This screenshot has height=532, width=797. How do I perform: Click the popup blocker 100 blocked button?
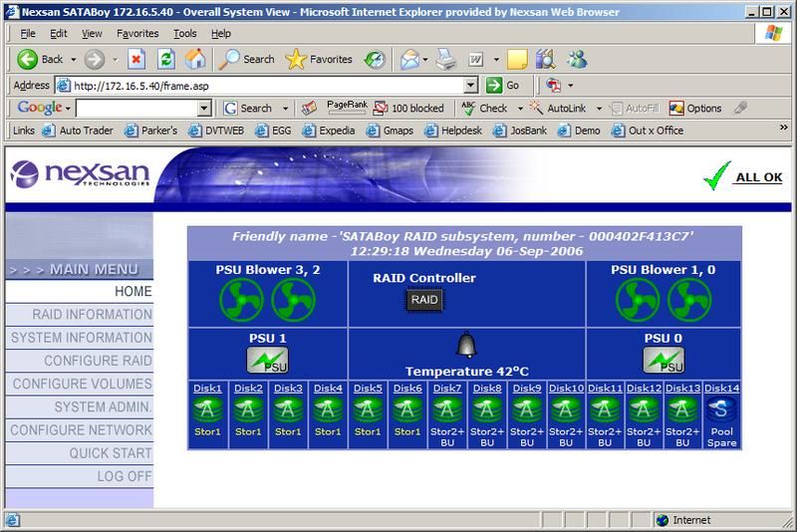tap(408, 109)
